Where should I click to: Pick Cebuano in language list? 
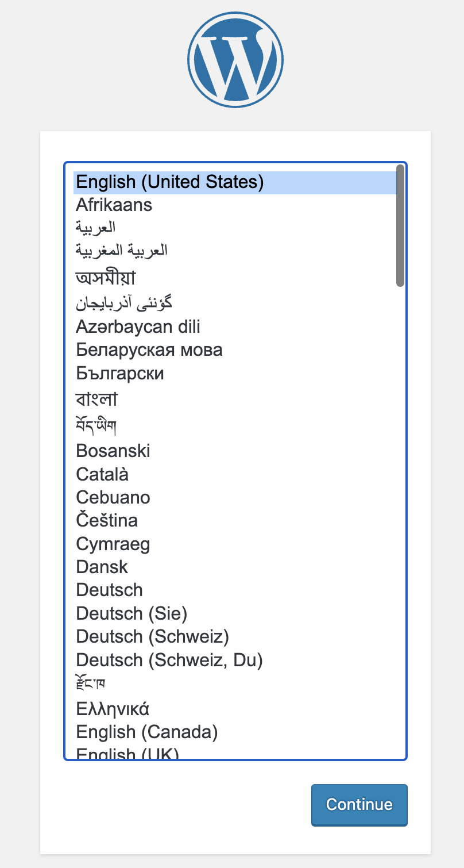click(113, 497)
